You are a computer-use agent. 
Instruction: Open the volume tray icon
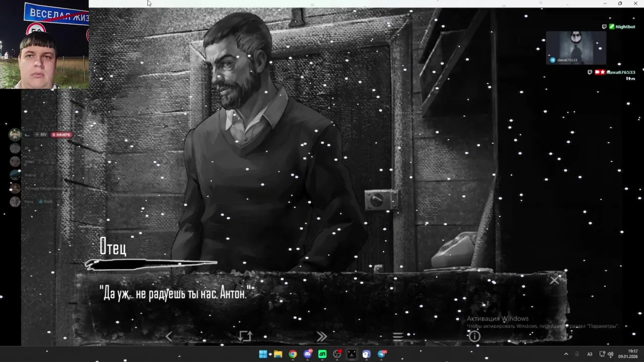610,354
